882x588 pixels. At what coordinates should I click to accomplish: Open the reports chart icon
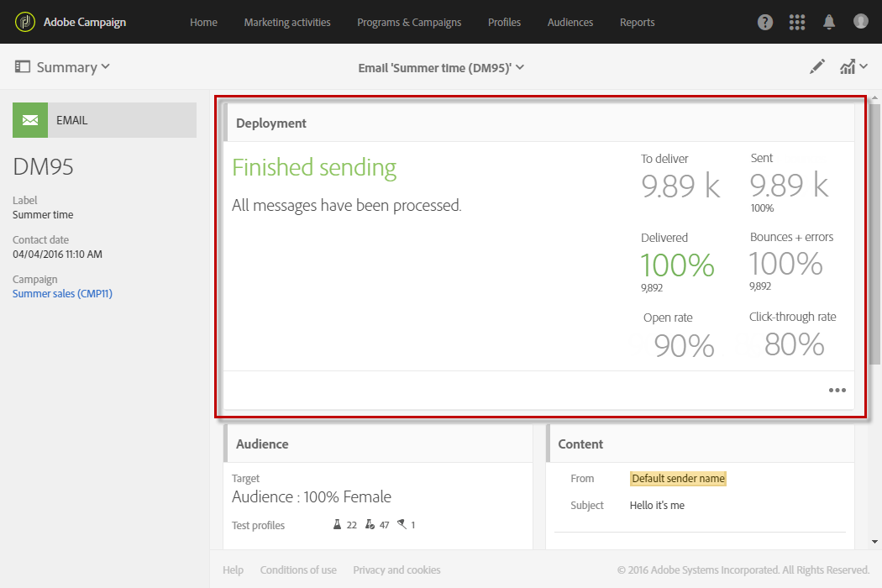coord(848,67)
